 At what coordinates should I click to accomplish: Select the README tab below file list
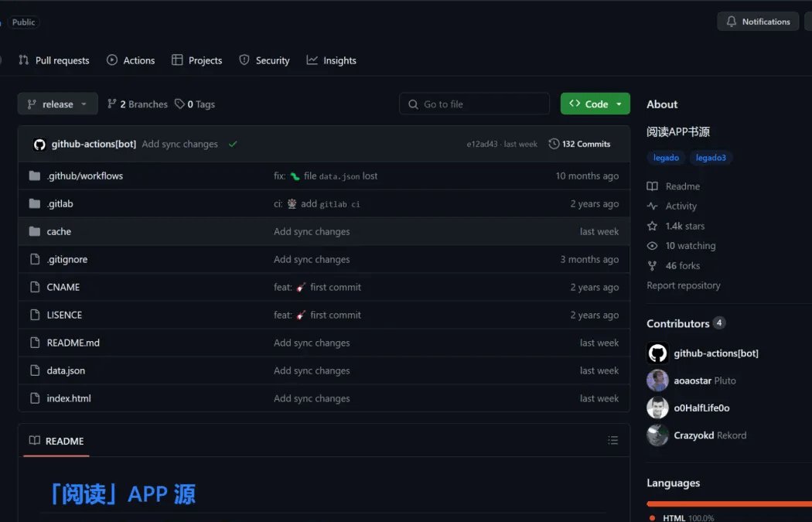[56, 442]
